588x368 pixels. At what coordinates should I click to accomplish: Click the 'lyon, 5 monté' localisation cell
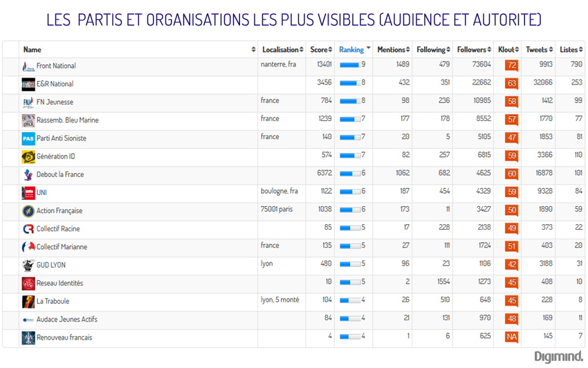tap(279, 300)
